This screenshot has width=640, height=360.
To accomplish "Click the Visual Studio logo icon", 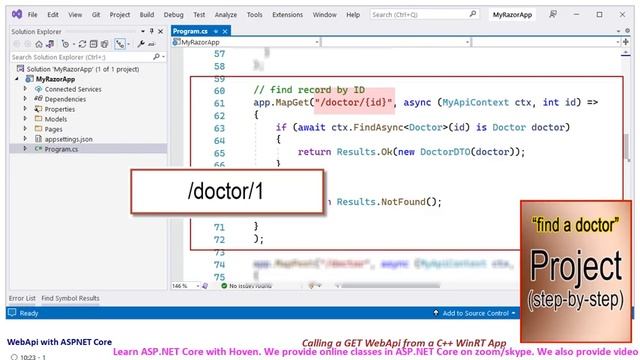I will (17, 14).
